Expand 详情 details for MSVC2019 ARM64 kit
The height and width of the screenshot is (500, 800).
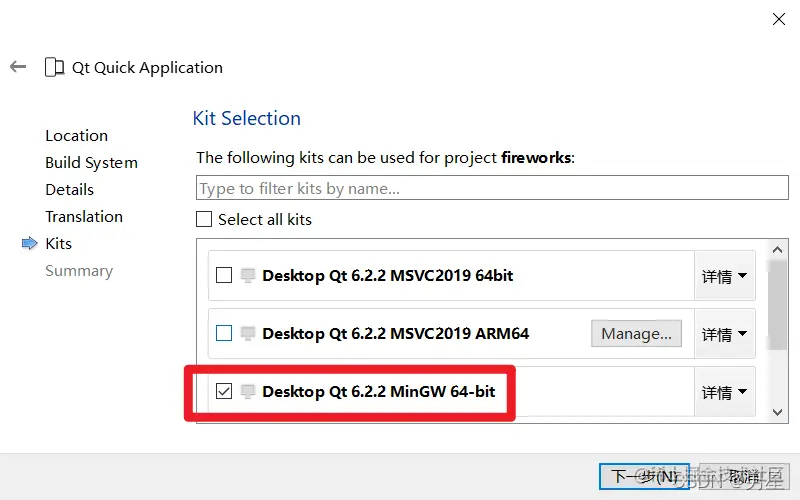coord(724,334)
